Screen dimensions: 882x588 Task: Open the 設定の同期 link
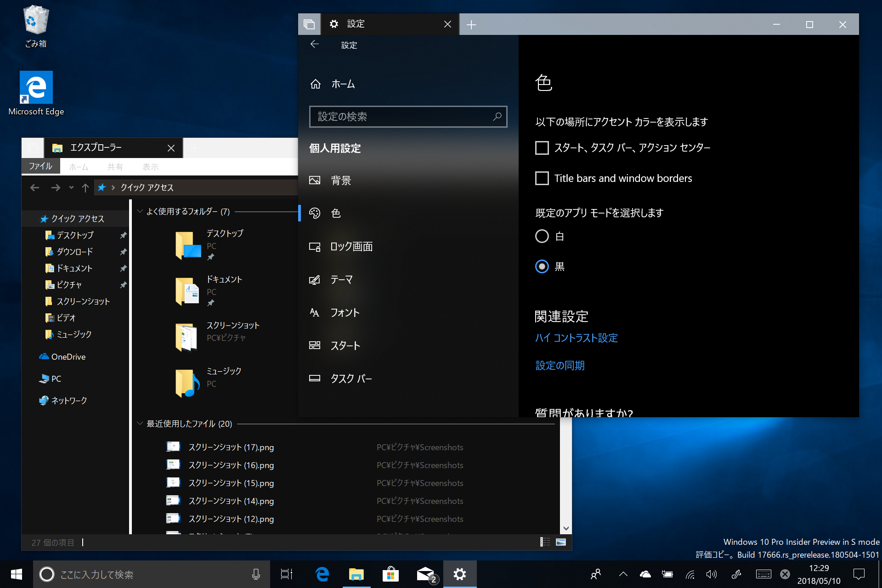[560, 366]
